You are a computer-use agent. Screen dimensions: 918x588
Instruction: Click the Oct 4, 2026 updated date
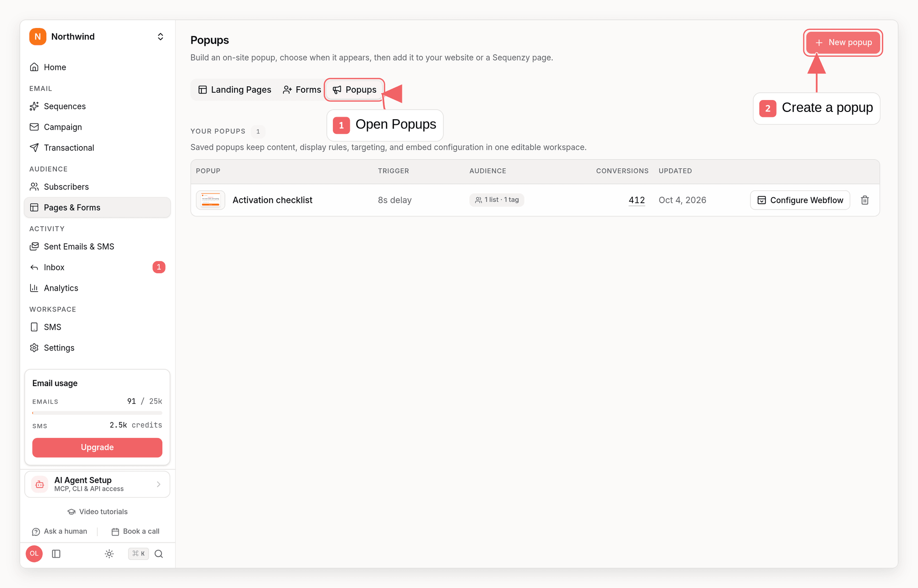pos(683,200)
